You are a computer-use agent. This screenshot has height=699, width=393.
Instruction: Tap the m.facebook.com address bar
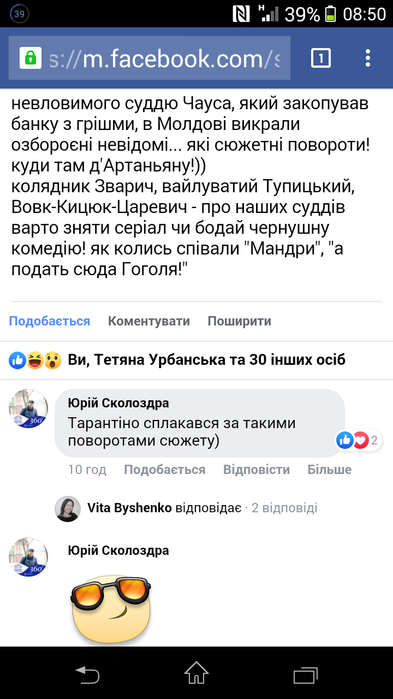(150, 58)
